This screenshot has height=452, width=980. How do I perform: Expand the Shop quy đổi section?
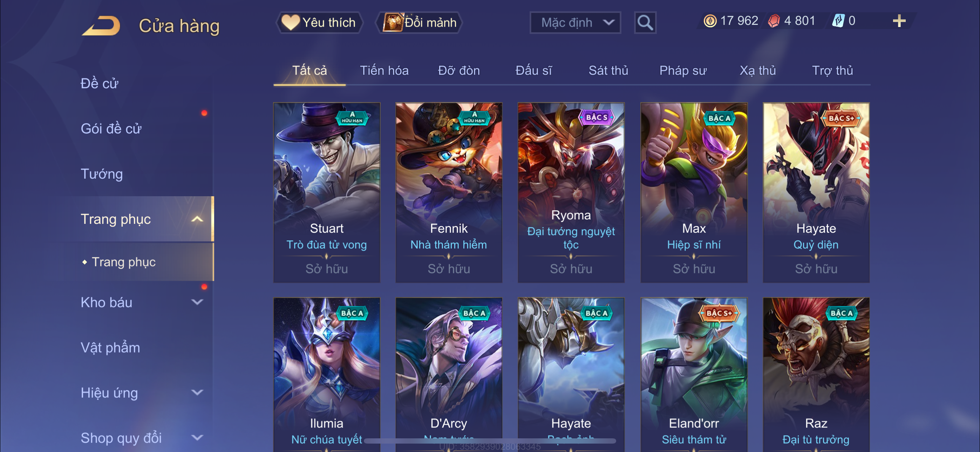click(x=197, y=438)
